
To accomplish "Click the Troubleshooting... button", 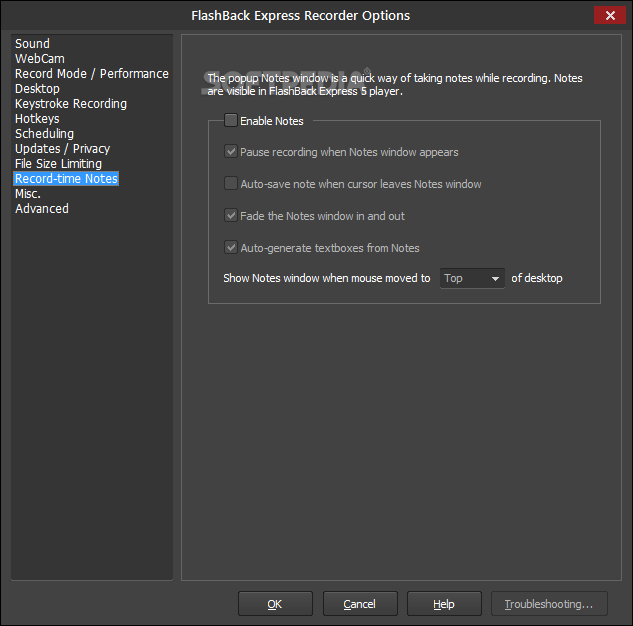I will [549, 604].
